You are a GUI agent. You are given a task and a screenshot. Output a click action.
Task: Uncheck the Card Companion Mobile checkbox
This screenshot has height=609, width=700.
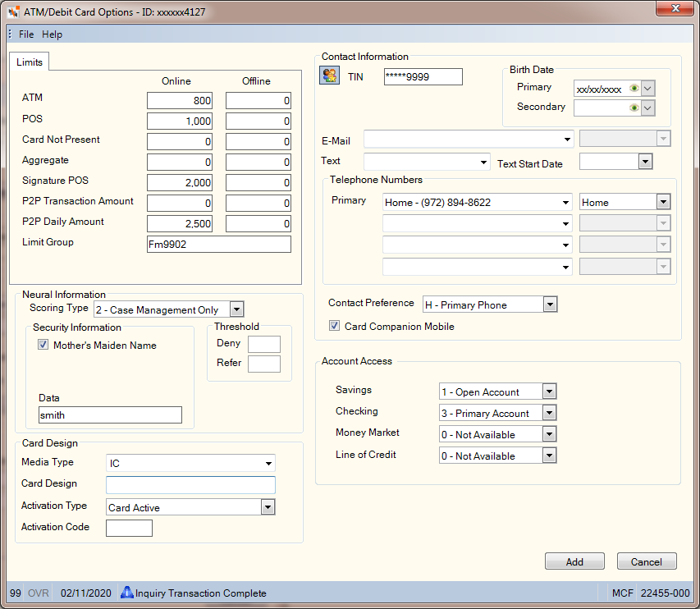tap(334, 326)
